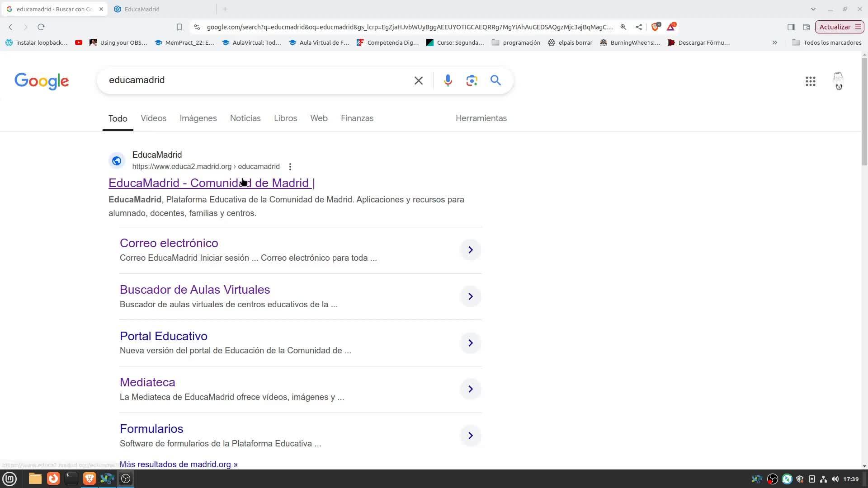Expand the Mediateca sitelink arrow

470,389
